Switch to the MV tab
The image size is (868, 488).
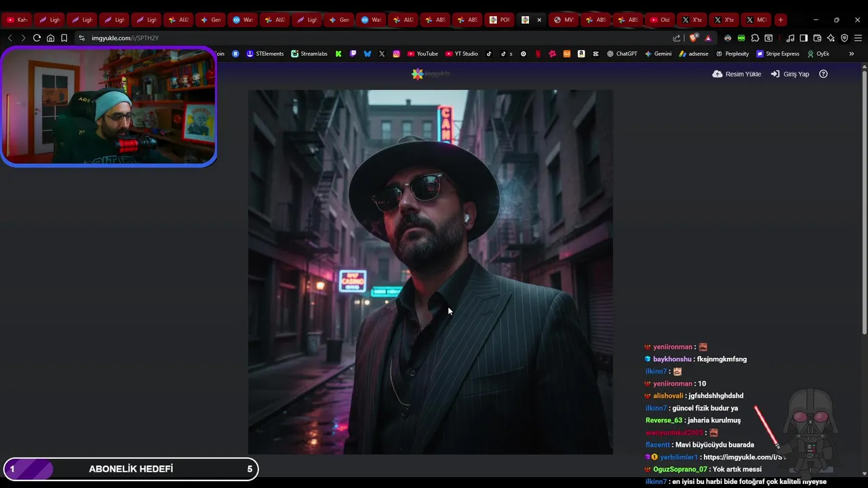pyautogui.click(x=564, y=20)
